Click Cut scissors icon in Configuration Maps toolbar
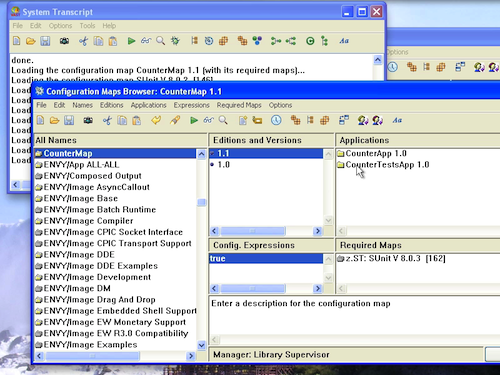The width and height of the screenshot is (500, 375). tap(107, 120)
